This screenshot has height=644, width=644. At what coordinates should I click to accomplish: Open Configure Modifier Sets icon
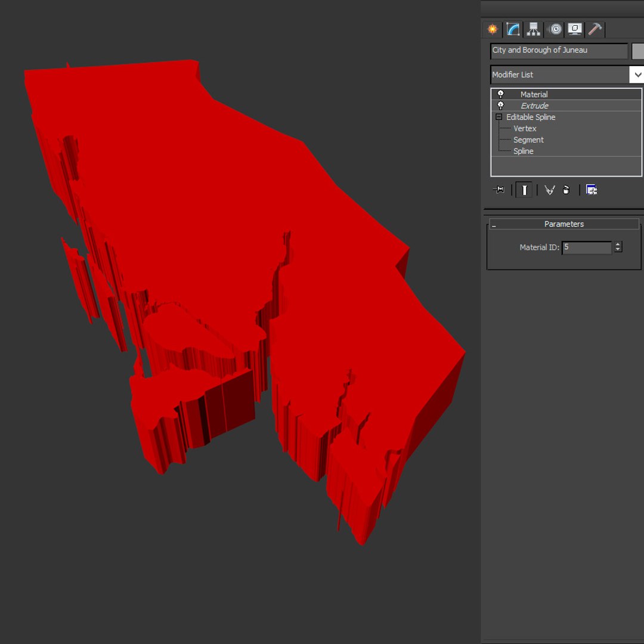(591, 190)
